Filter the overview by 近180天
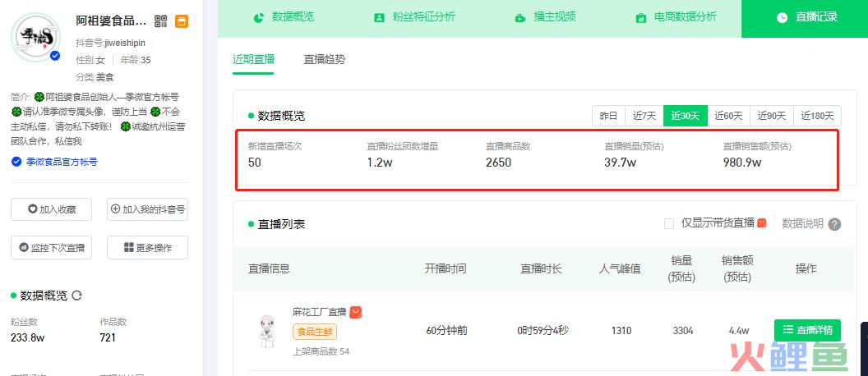This screenshot has height=376, width=868. (x=817, y=116)
